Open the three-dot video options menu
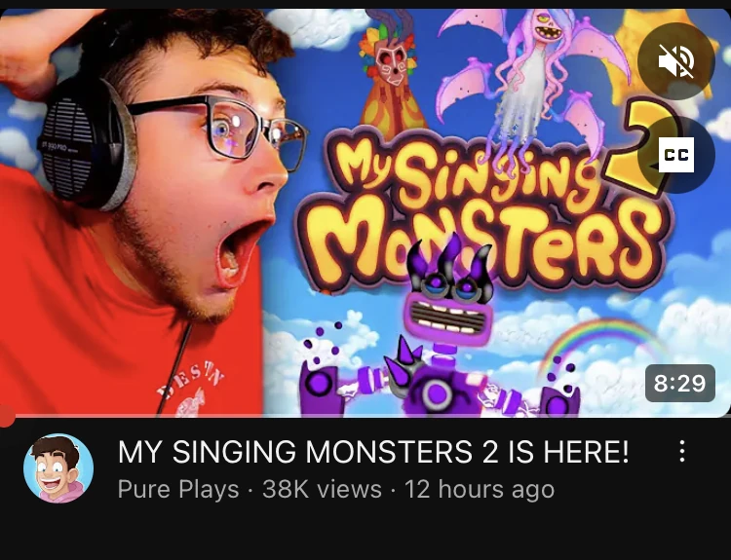Screen dimensions: 731x560 pyautogui.click(x=682, y=451)
